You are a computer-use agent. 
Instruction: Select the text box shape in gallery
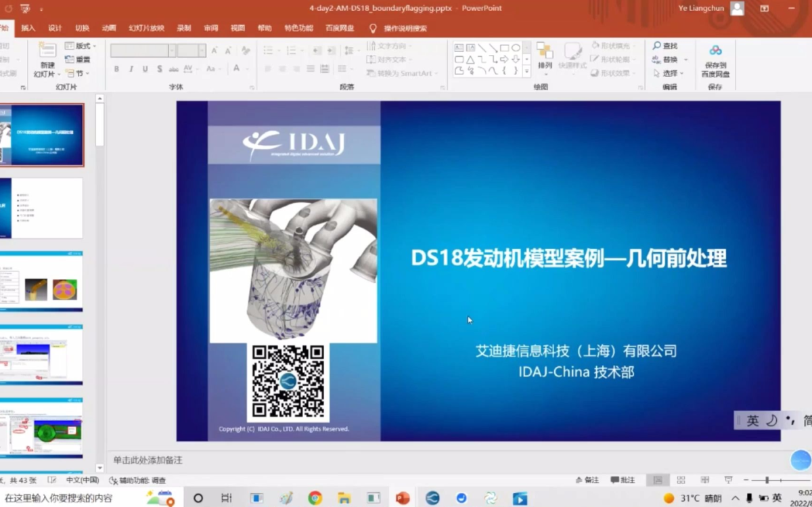tap(459, 48)
